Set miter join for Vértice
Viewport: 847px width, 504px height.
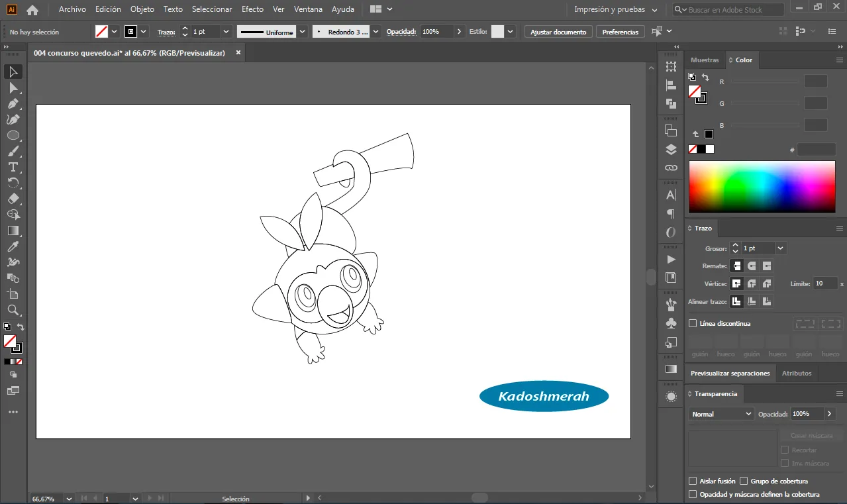tap(736, 283)
